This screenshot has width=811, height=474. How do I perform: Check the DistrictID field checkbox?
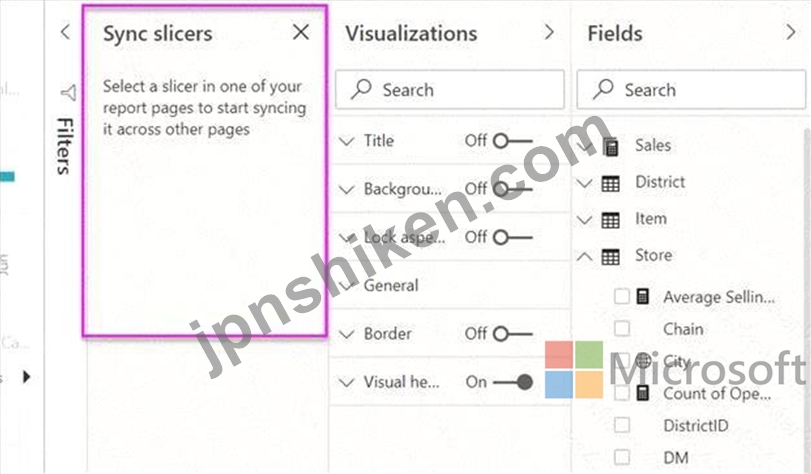click(622, 425)
